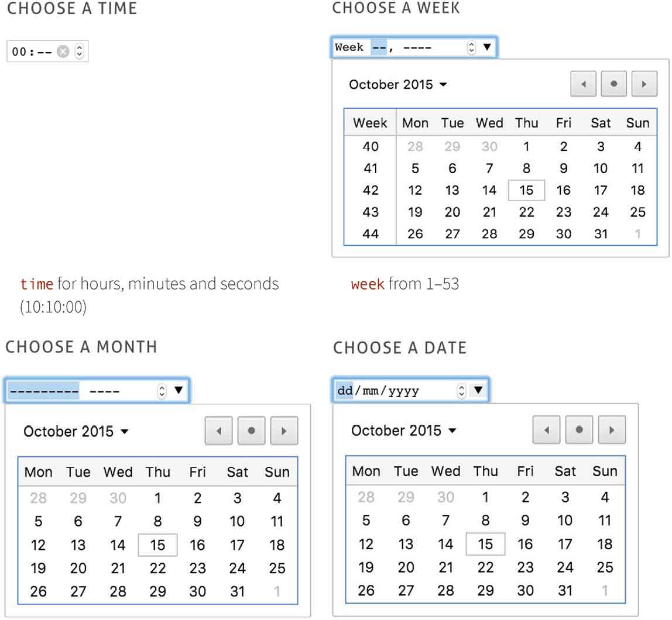Pick day 22 in the date calendar
672x620 pixels.
pyautogui.click(x=485, y=567)
